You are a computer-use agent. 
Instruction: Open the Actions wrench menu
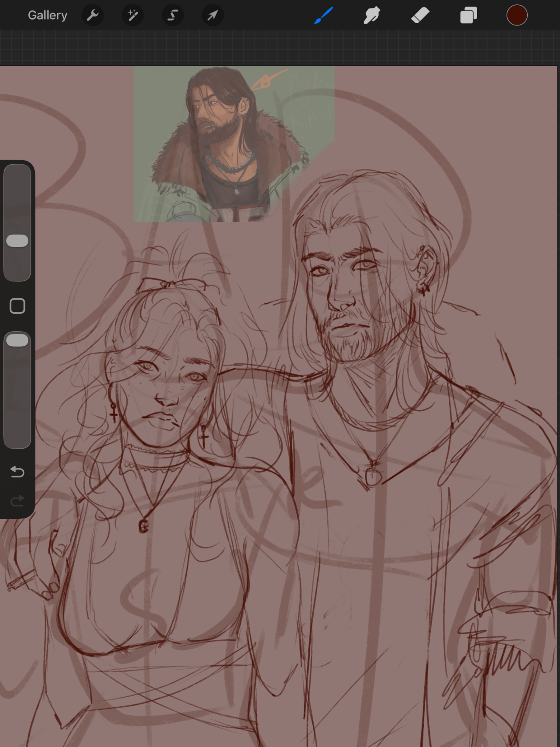[92, 15]
